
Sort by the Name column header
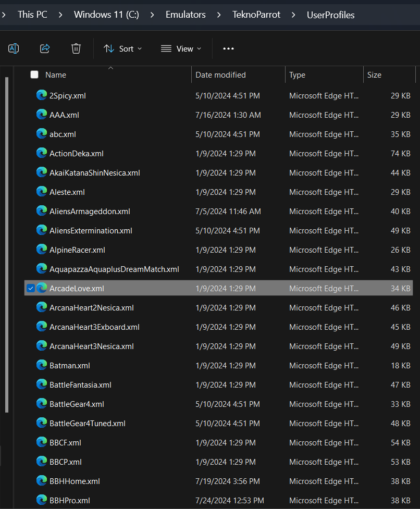(56, 75)
